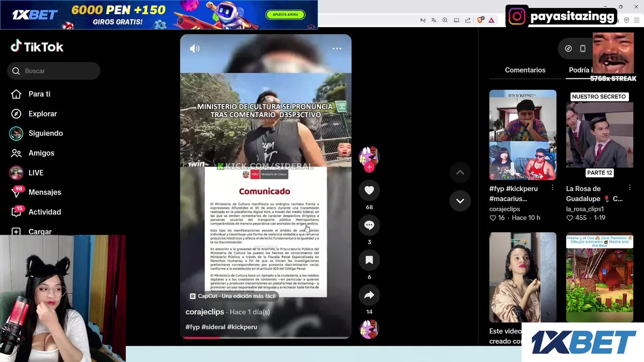The width and height of the screenshot is (644, 362).
Task: Open options for #fyp #kickperu video
Action: 552,188
